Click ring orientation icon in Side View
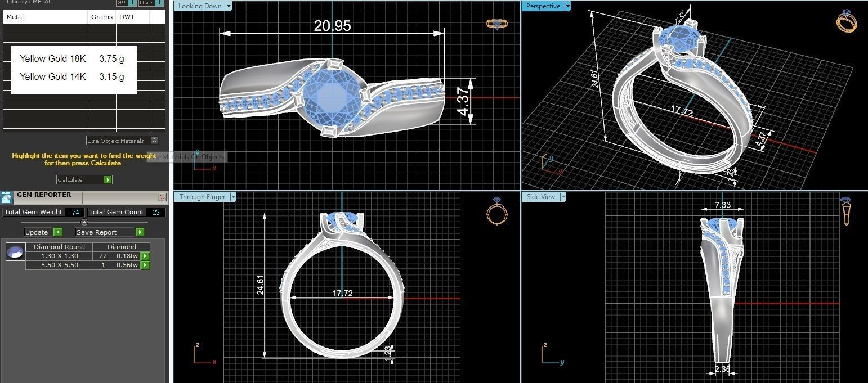Viewport: 868px width, 383px height. point(845,211)
